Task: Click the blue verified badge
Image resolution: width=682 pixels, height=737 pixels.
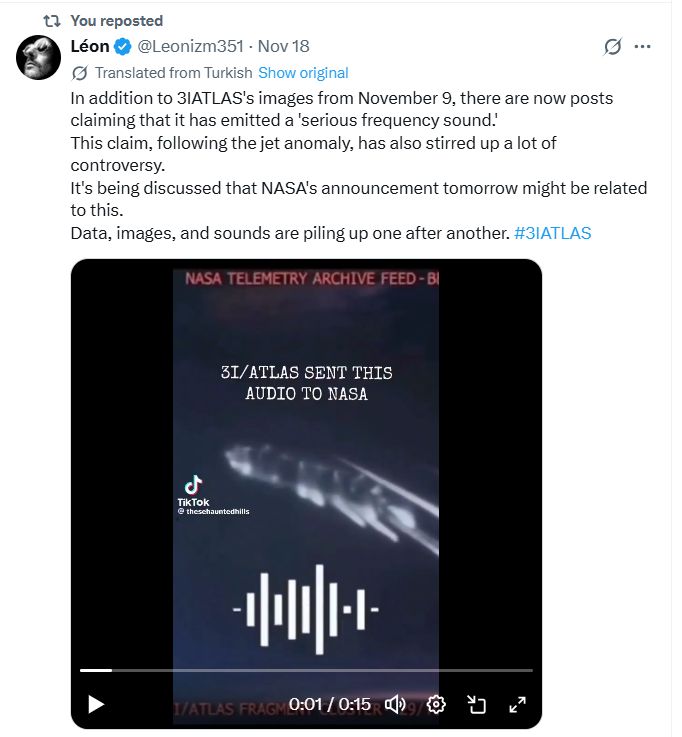Action: point(123,46)
